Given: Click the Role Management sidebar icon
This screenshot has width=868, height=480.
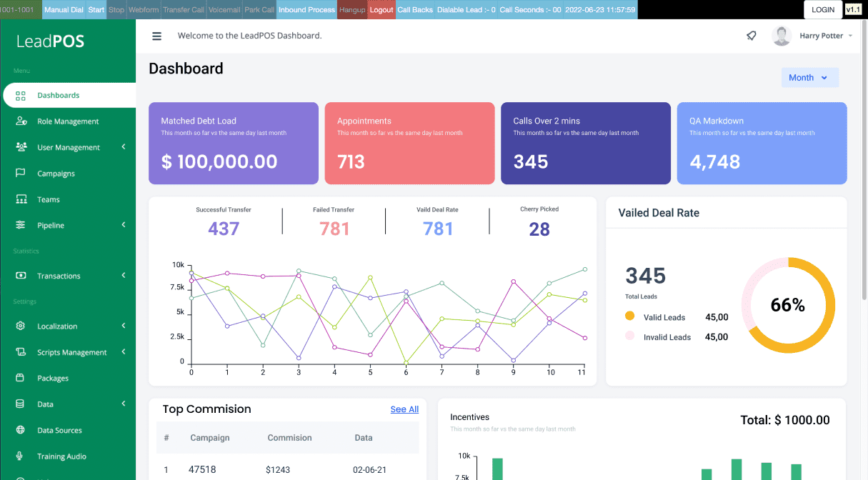Looking at the screenshot, I should pos(21,121).
